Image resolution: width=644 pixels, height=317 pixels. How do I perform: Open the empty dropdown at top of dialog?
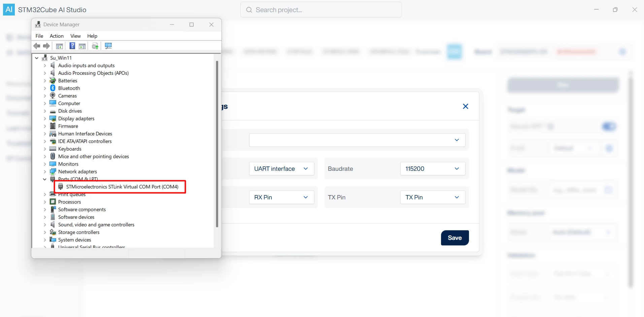(357, 140)
